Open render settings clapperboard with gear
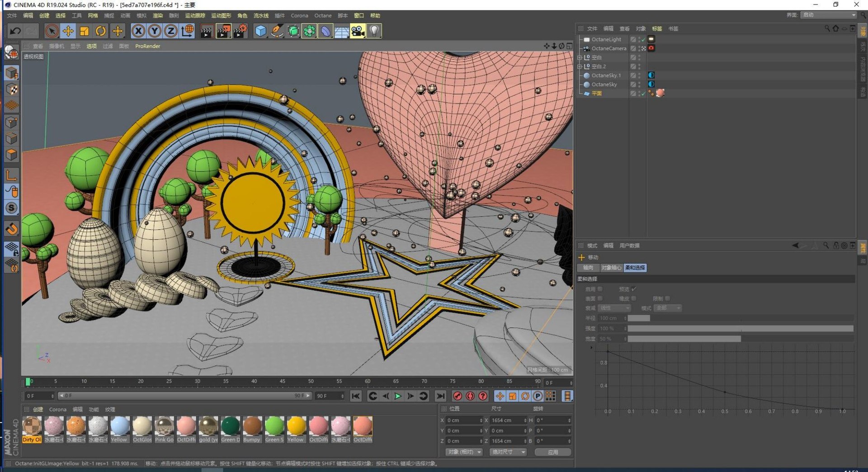 [x=240, y=31]
